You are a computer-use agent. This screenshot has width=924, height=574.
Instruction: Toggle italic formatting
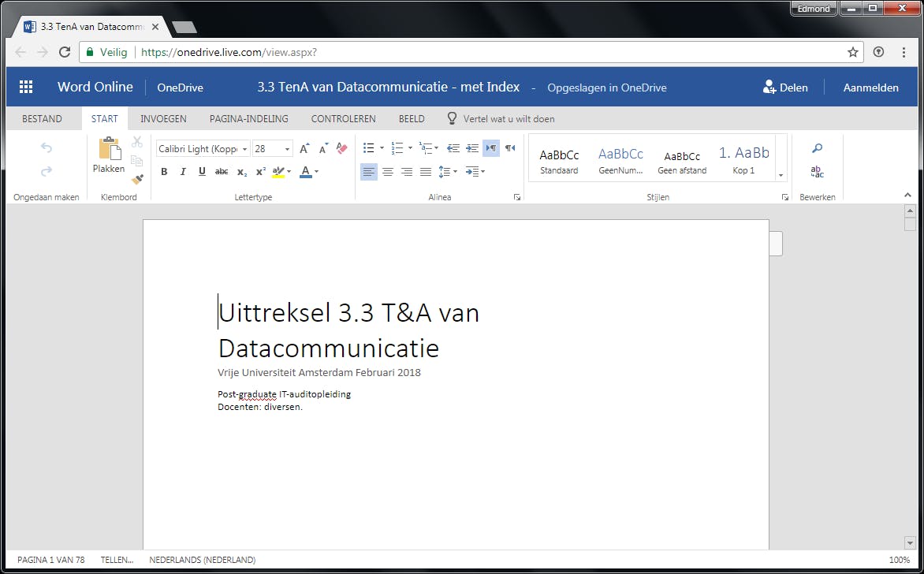point(183,172)
